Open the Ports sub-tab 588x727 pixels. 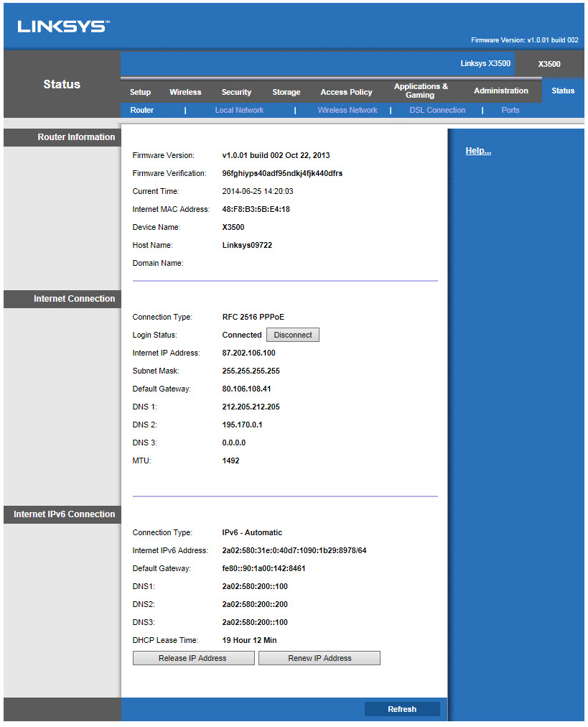(510, 110)
